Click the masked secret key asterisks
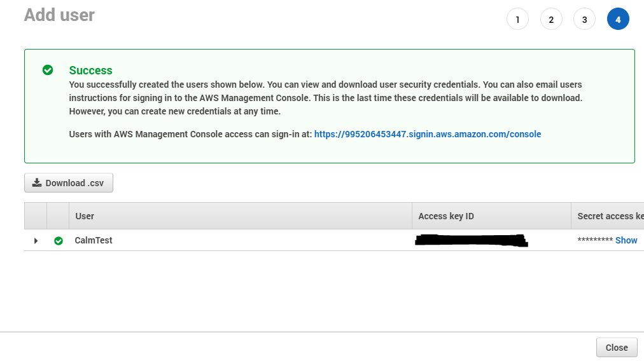 (x=595, y=240)
